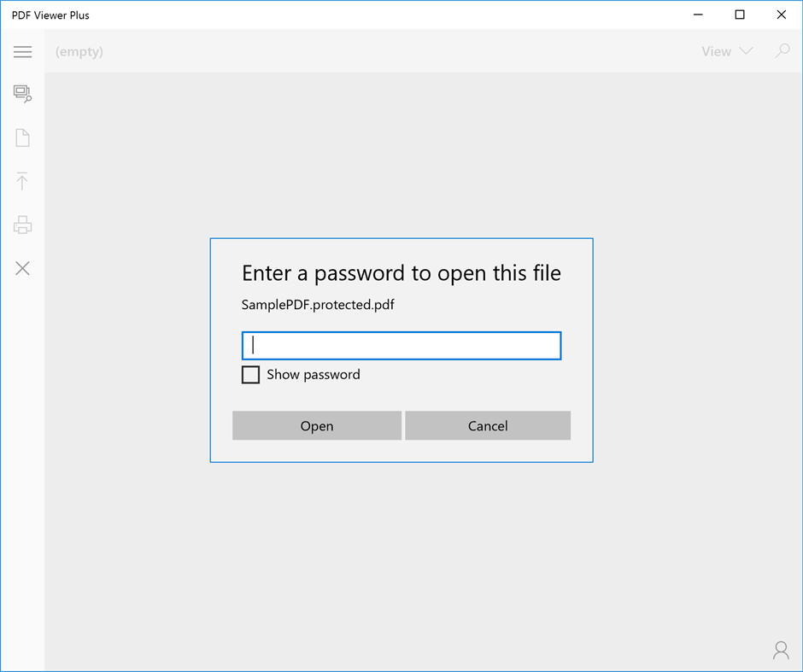Click the upward arrow go-to-top icon
Image resolution: width=803 pixels, height=672 pixels.
tap(22, 181)
